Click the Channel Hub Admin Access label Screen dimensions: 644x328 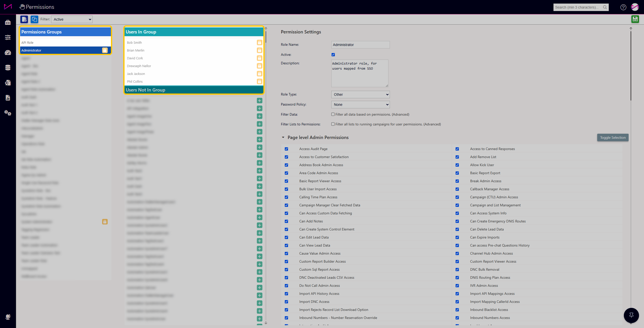491,254
